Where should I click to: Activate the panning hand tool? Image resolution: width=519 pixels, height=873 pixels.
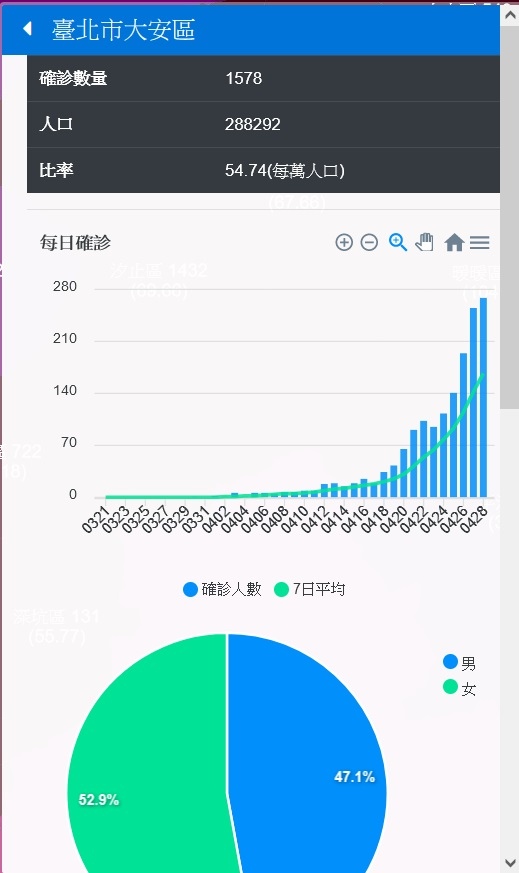point(424,242)
